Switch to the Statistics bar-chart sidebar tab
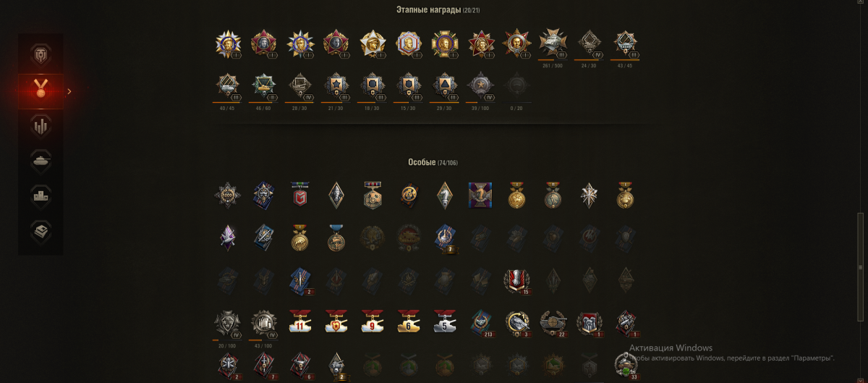This screenshot has height=383, width=868. 41,125
